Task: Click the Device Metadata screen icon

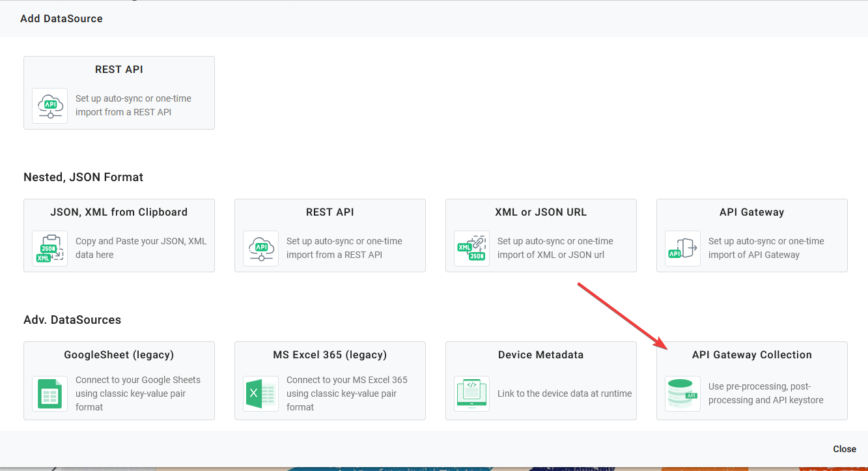Action: (472, 393)
